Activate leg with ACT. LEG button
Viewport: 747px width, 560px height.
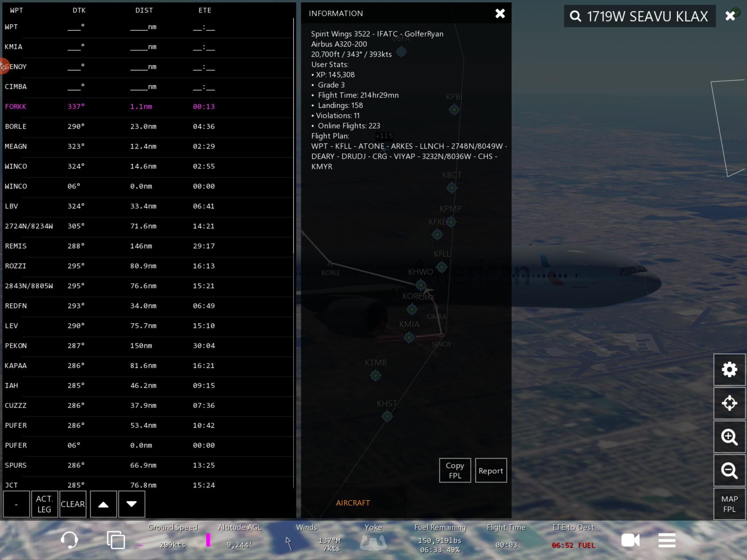click(x=44, y=504)
